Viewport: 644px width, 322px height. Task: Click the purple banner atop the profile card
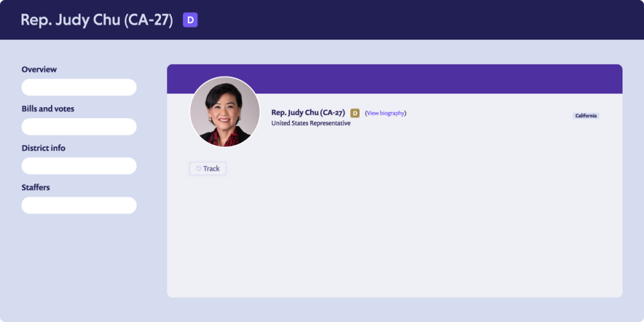(429, 77)
